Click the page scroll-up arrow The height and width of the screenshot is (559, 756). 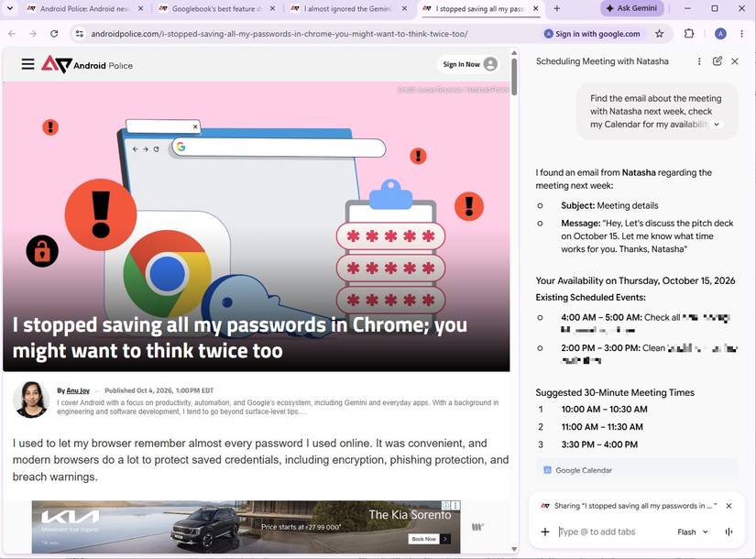[x=514, y=52]
